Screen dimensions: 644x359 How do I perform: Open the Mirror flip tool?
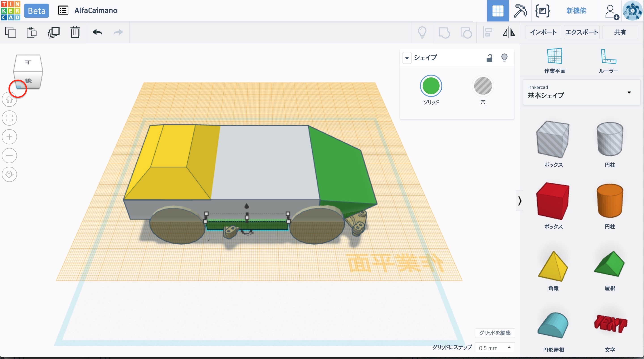(509, 32)
